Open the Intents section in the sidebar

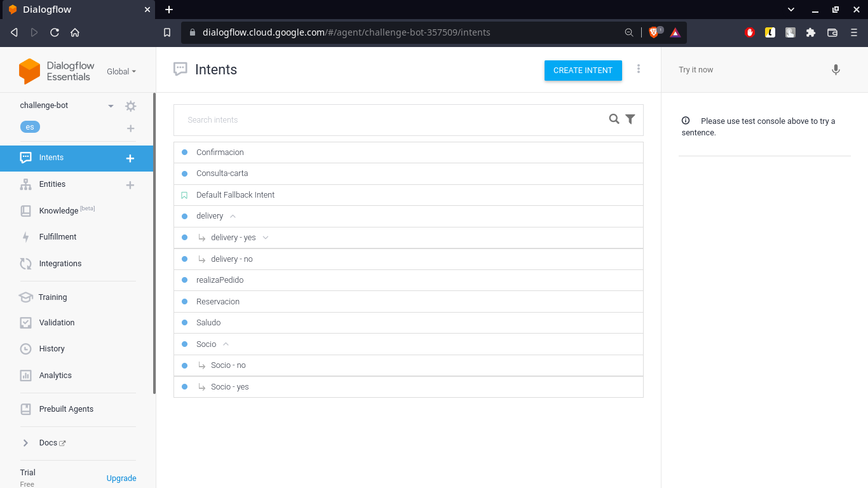point(52,157)
